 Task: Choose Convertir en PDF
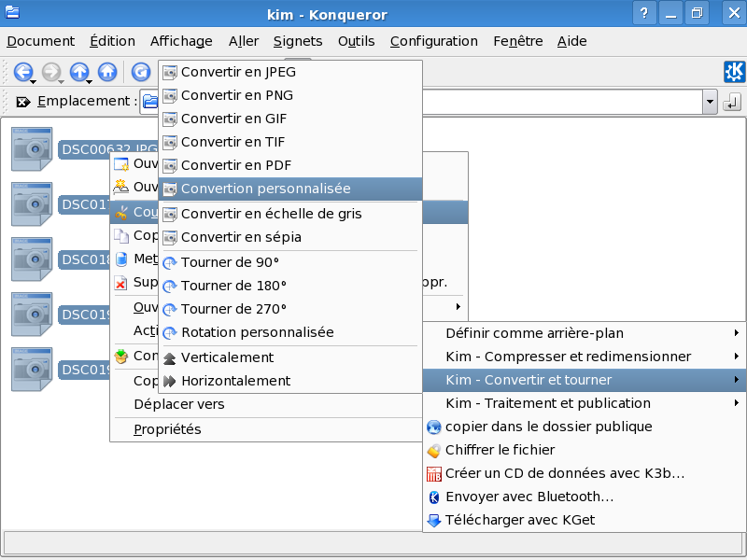[x=290, y=165]
